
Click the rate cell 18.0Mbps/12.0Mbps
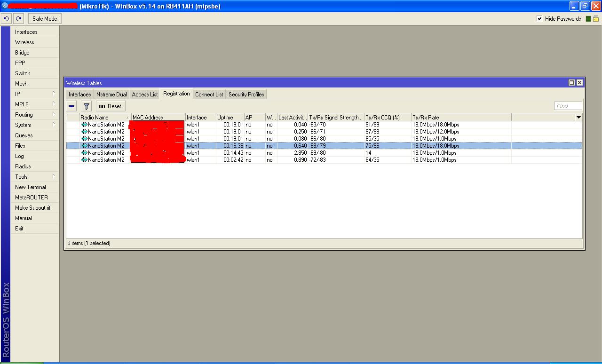click(x=436, y=132)
